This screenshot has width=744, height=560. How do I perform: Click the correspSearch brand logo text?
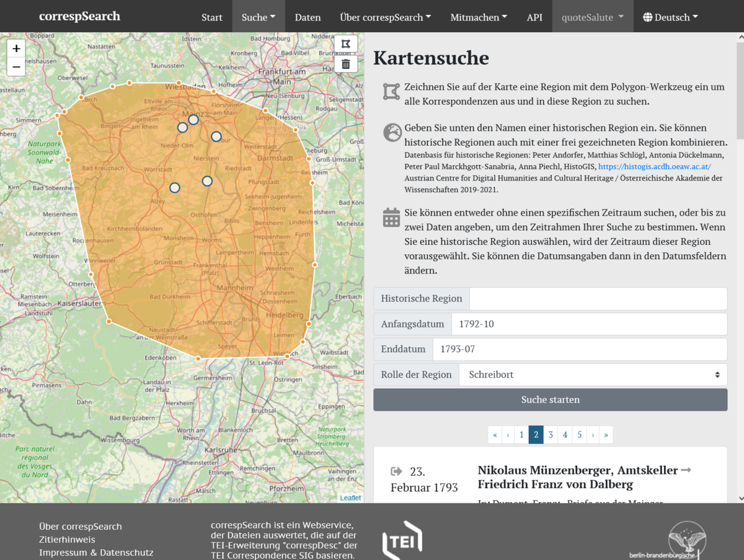[x=79, y=16]
